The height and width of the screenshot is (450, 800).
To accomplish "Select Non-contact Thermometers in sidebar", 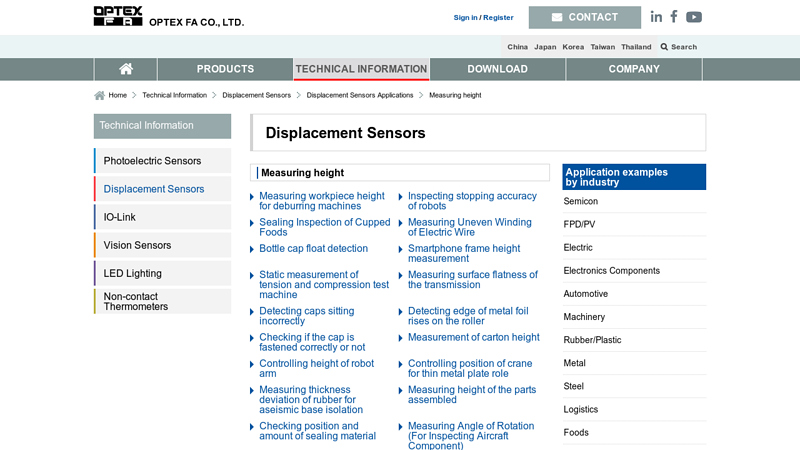I will click(162, 301).
